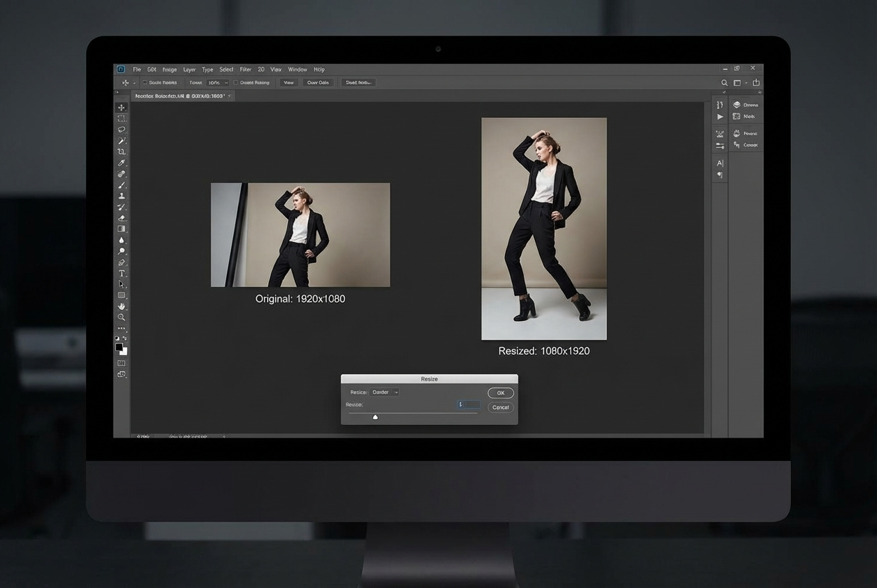Confirm the Resize dialog with OK
Image resolution: width=877 pixels, height=588 pixels.
[500, 393]
